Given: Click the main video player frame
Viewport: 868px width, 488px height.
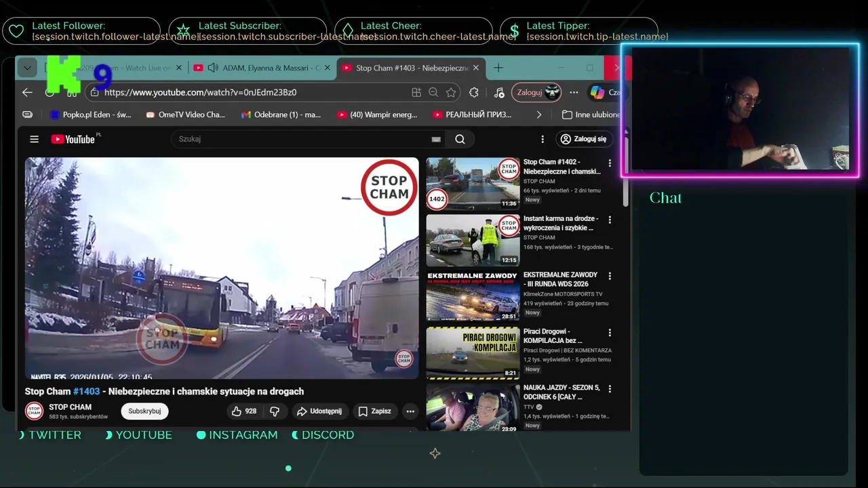Looking at the screenshot, I should point(222,268).
